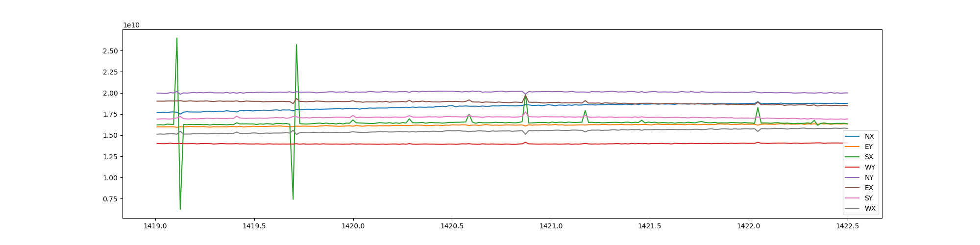Select the pink SY legend line swatch

point(853,198)
